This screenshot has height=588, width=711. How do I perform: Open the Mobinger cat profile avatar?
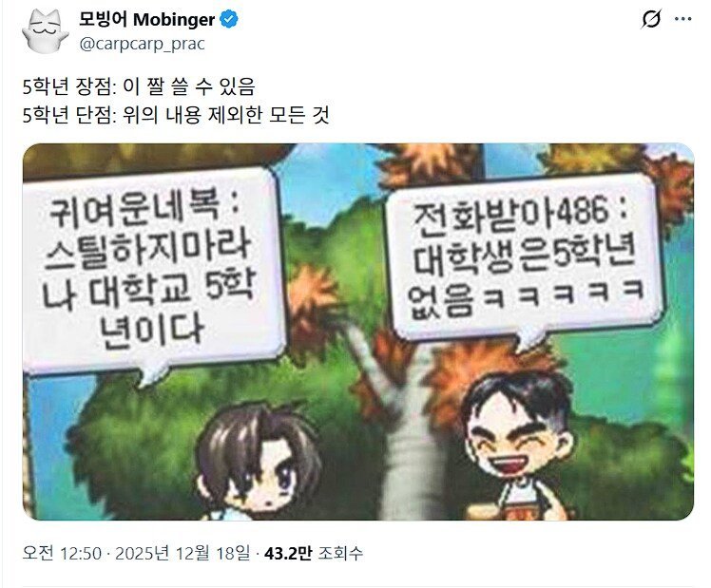click(x=46, y=30)
